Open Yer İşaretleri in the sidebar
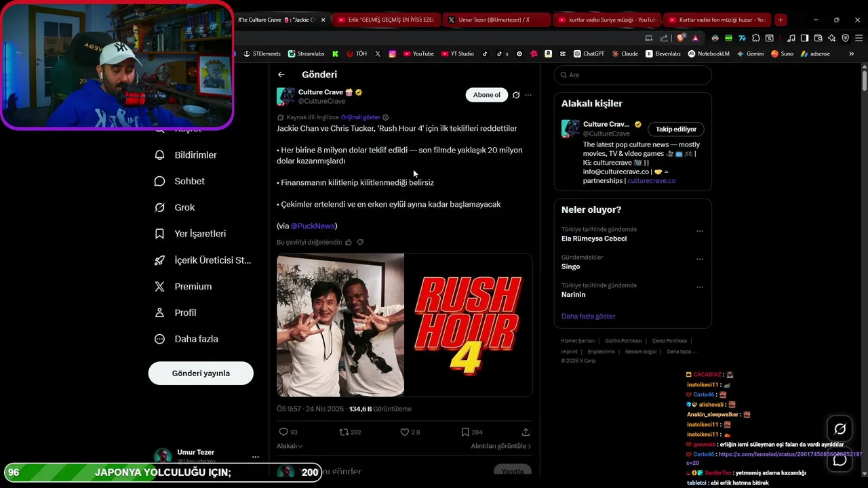The height and width of the screenshot is (488, 868). click(x=191, y=234)
